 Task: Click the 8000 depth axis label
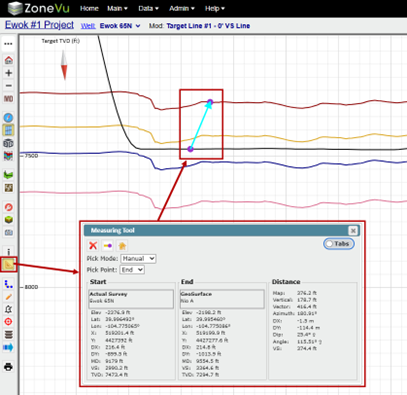(x=31, y=287)
